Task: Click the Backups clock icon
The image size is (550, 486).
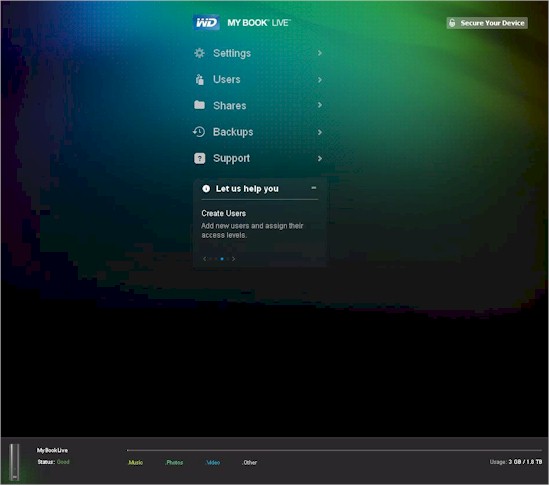Action: coord(199,132)
